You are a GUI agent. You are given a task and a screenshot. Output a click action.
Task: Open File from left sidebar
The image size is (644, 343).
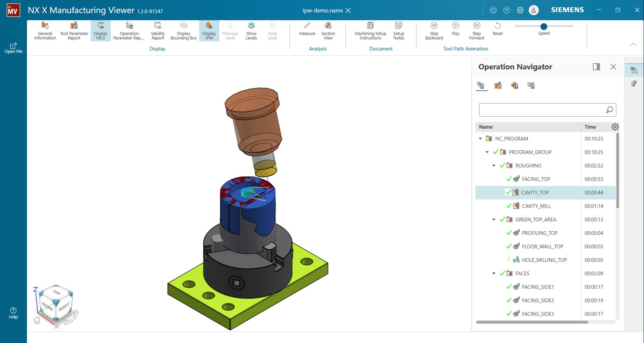click(x=13, y=48)
